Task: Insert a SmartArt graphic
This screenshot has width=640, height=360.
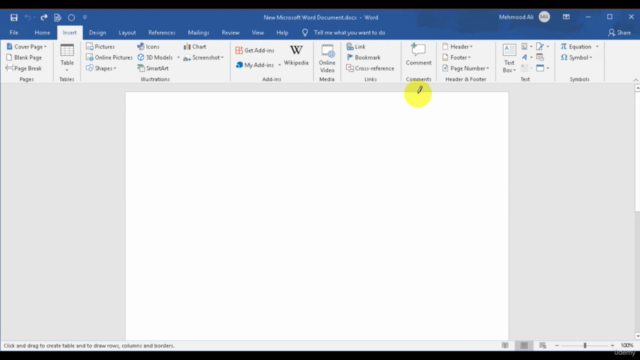Action: (x=153, y=68)
